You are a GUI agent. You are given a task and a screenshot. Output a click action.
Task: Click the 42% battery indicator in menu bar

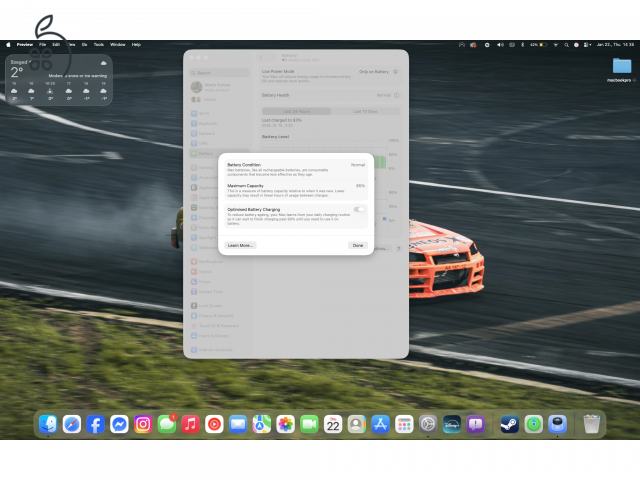tap(538, 45)
